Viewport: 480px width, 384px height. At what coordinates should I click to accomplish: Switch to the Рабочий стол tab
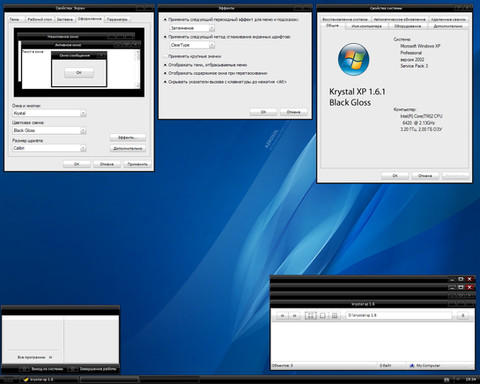pyautogui.click(x=40, y=19)
